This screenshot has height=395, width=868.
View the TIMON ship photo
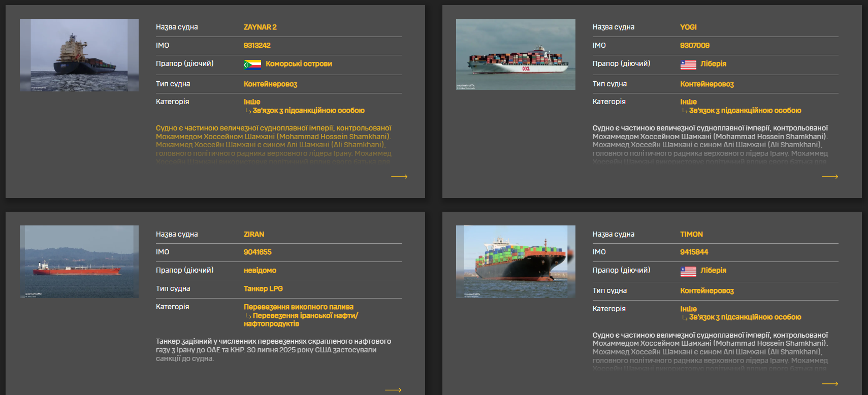pos(516,261)
